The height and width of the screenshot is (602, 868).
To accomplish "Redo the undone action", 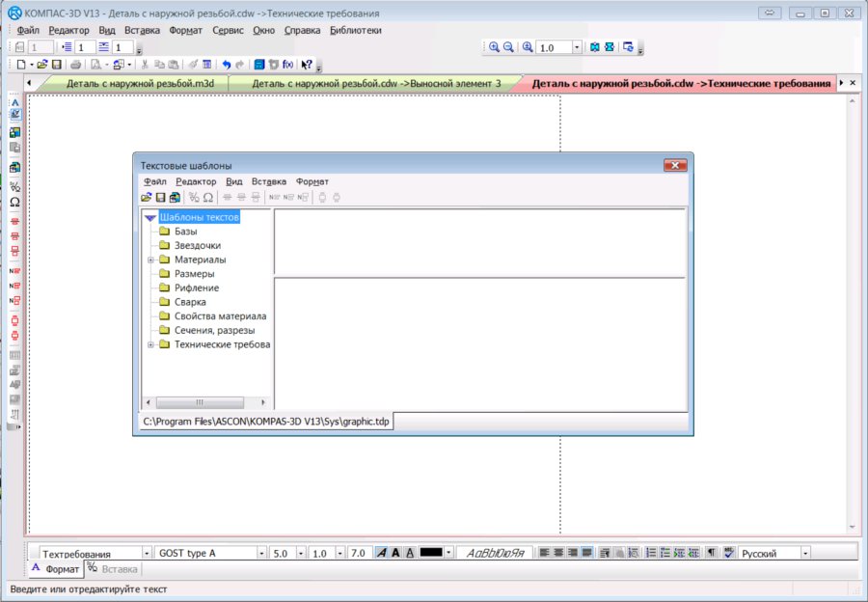I will [x=240, y=65].
